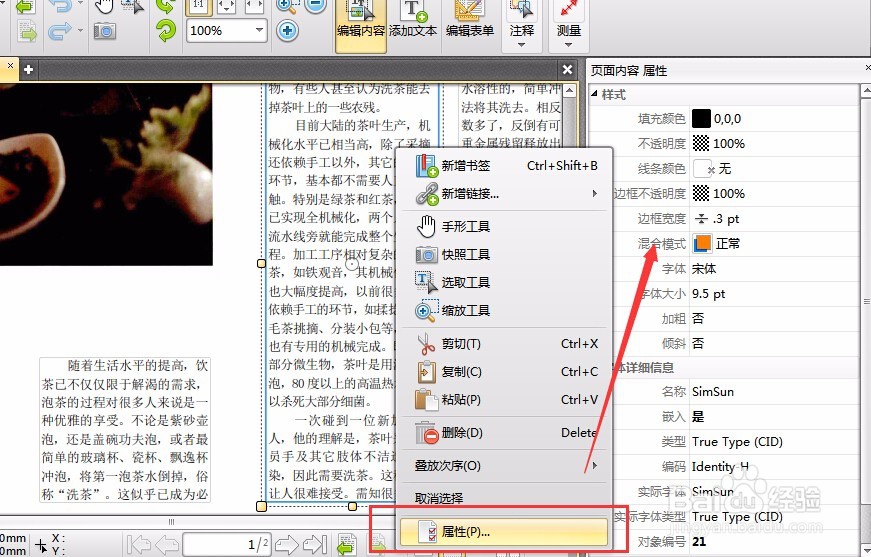Viewport: 871px width, 557px height.
Task: Choose 复制(C) in the context menu
Action: [506, 372]
